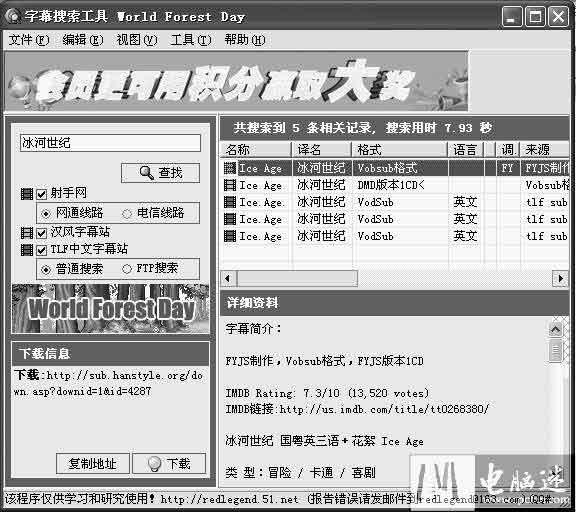The height and width of the screenshot is (512, 576).
Task: Click the film icon beside TLF中文字幕站
Action: pos(26,250)
